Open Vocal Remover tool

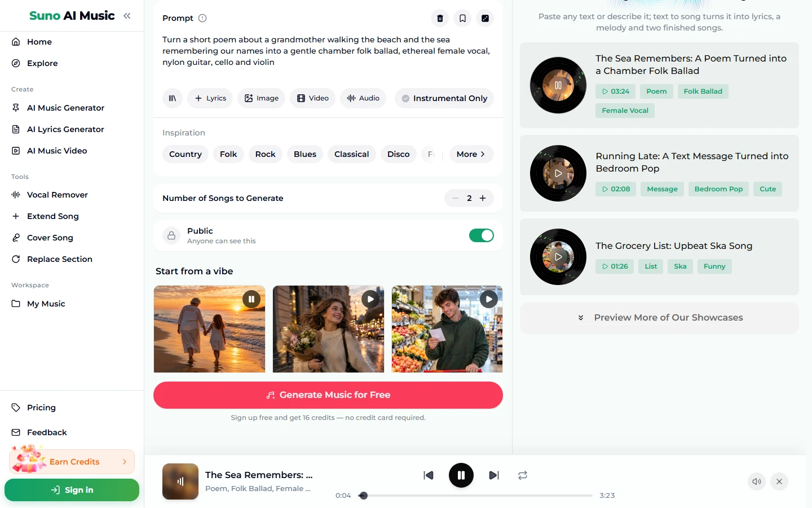58,195
